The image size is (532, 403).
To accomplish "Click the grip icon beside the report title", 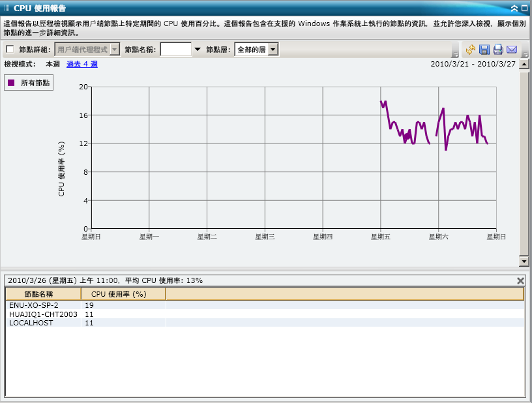I will [x=5, y=8].
